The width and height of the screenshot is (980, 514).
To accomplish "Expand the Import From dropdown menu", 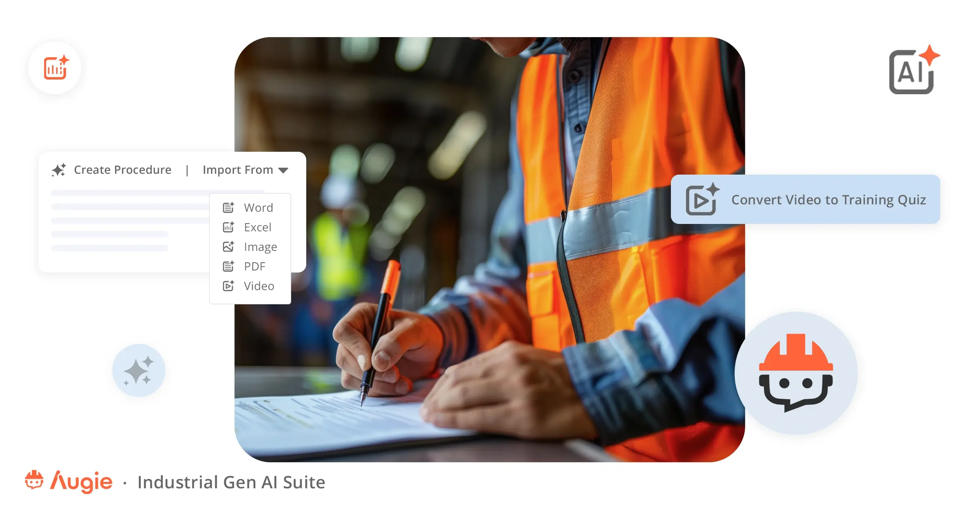I will click(x=245, y=170).
